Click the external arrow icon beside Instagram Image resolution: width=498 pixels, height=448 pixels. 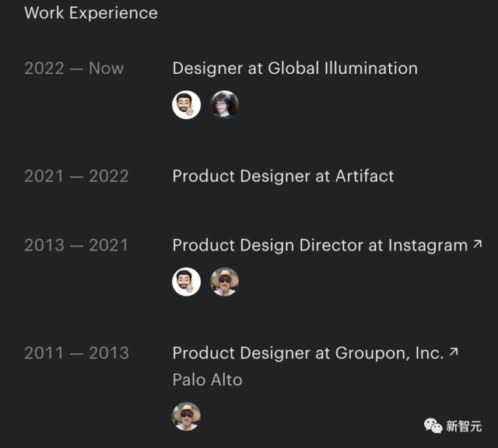(x=478, y=244)
